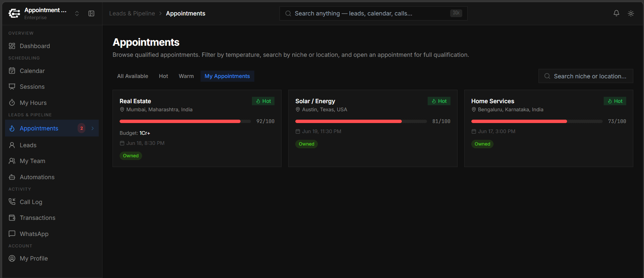This screenshot has width=644, height=278.
Task: Focus the Search niche or location field
Action: coord(586,76)
